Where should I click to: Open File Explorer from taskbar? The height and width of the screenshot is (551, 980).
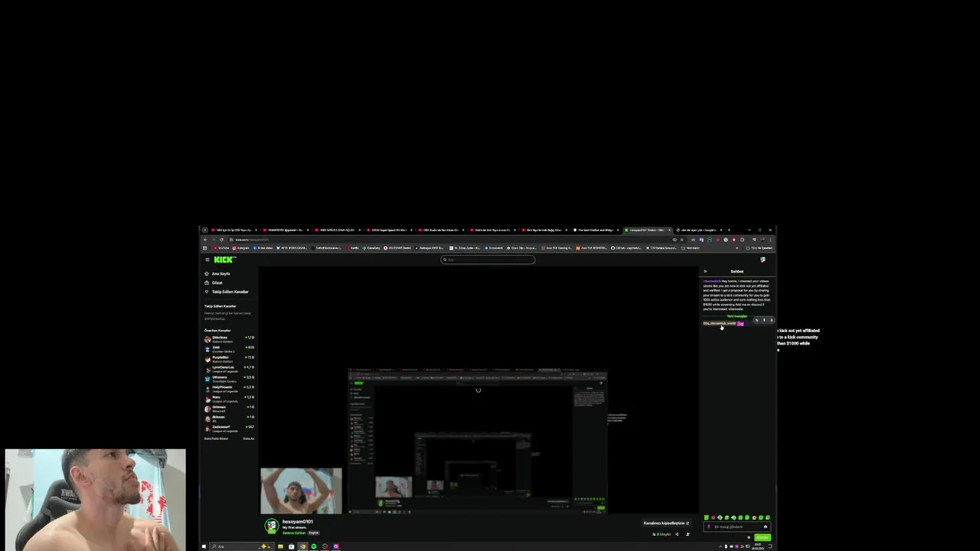[x=280, y=546]
